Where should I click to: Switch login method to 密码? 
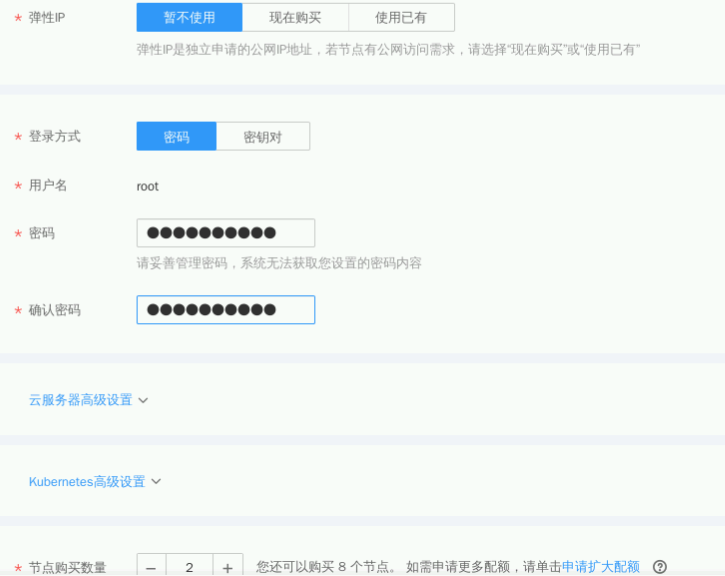click(176, 137)
